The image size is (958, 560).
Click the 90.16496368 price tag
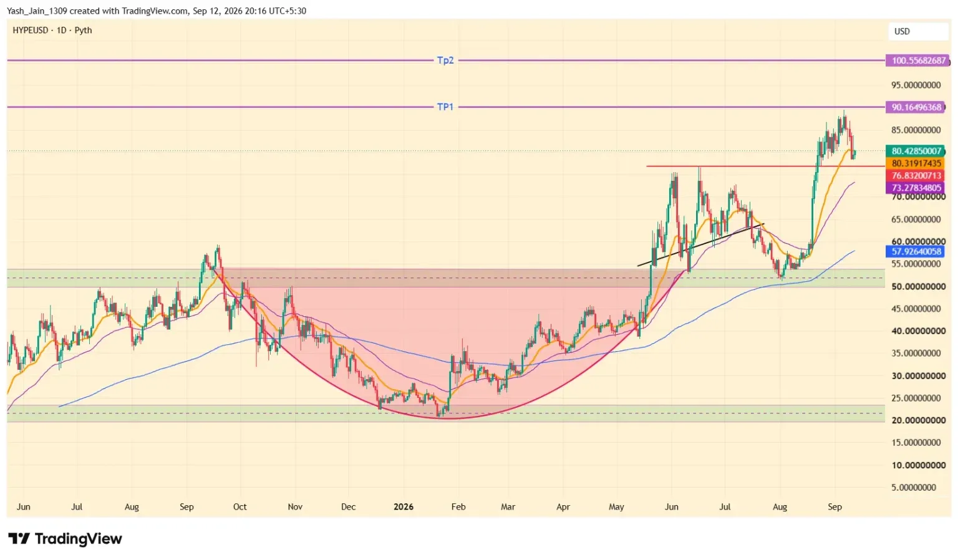click(916, 107)
